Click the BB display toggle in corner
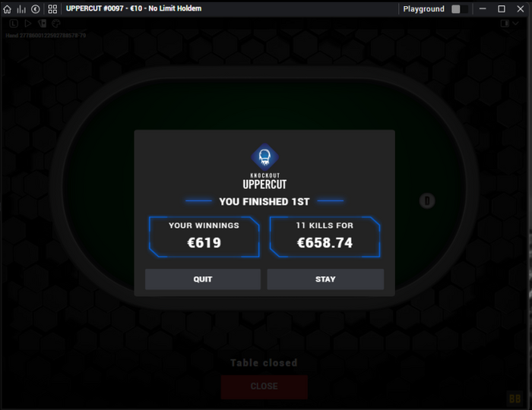The image size is (532, 410). pyautogui.click(x=515, y=399)
